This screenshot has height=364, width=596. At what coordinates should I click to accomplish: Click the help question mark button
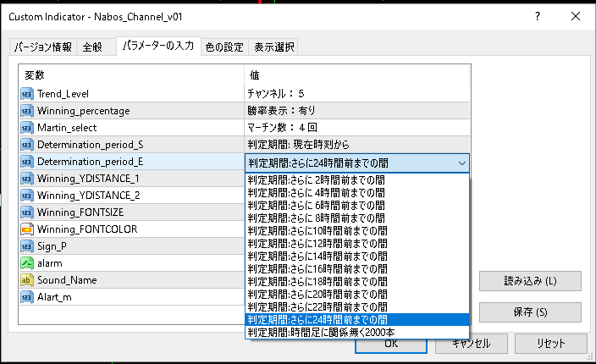click(537, 16)
